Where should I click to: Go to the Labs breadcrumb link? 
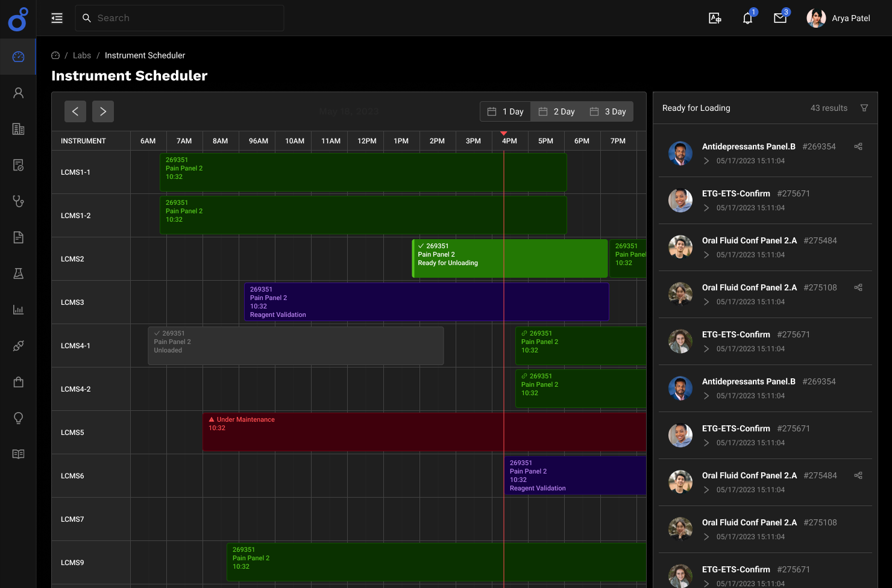click(82, 55)
